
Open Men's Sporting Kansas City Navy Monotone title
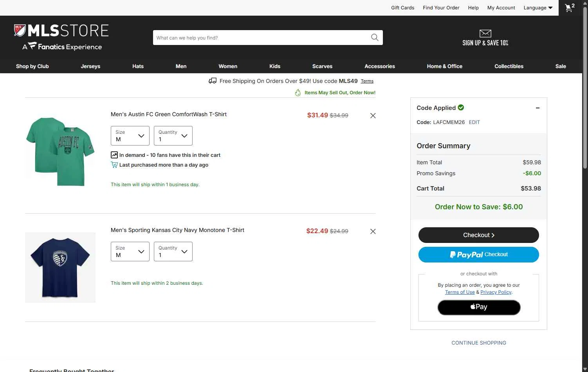pos(177,230)
